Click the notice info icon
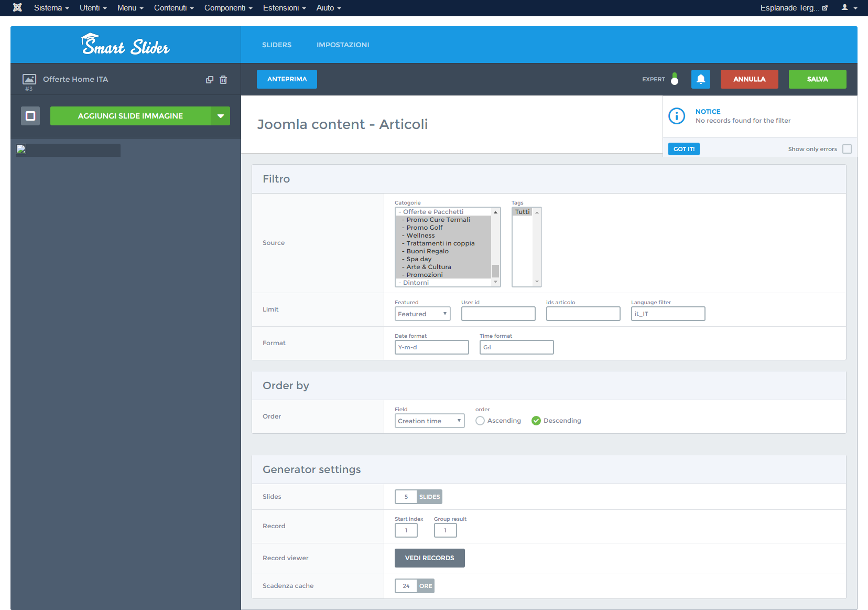This screenshot has height=610, width=868. (x=677, y=116)
